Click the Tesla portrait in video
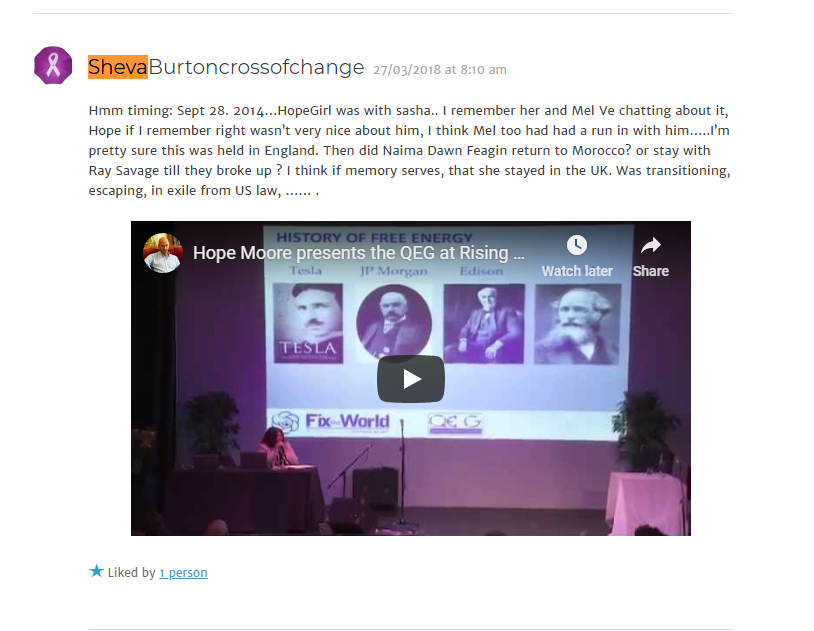 [308, 323]
